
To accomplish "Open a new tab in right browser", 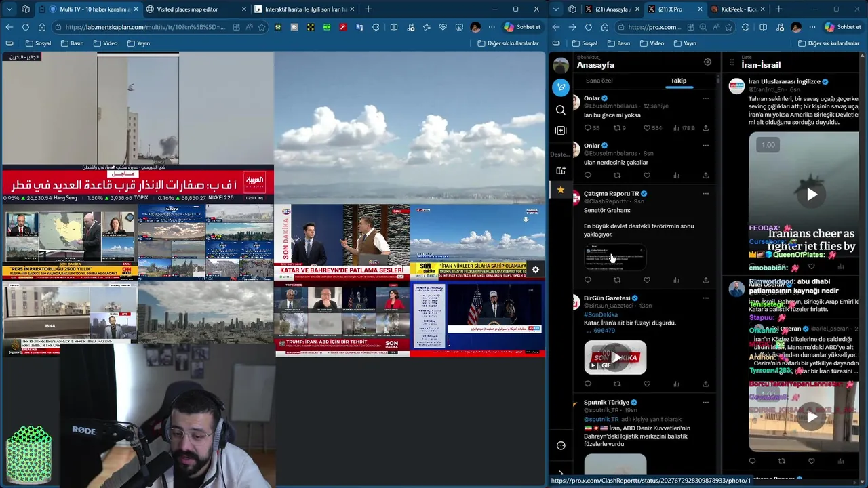I will coord(778,9).
